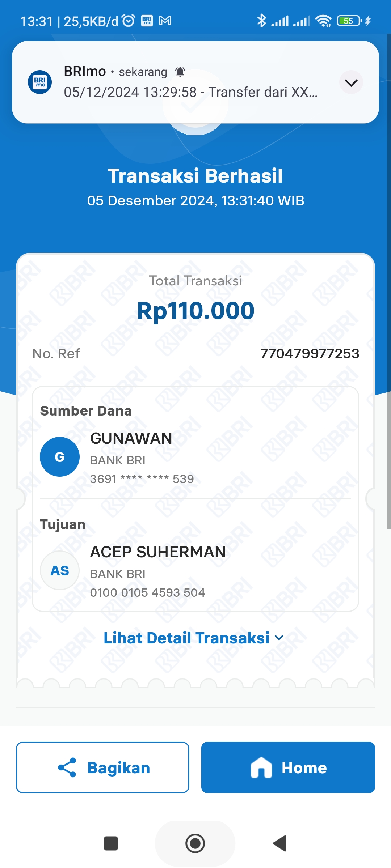Tap the Android back triangle button
Viewport: 391px width, 868px height.
(280, 843)
